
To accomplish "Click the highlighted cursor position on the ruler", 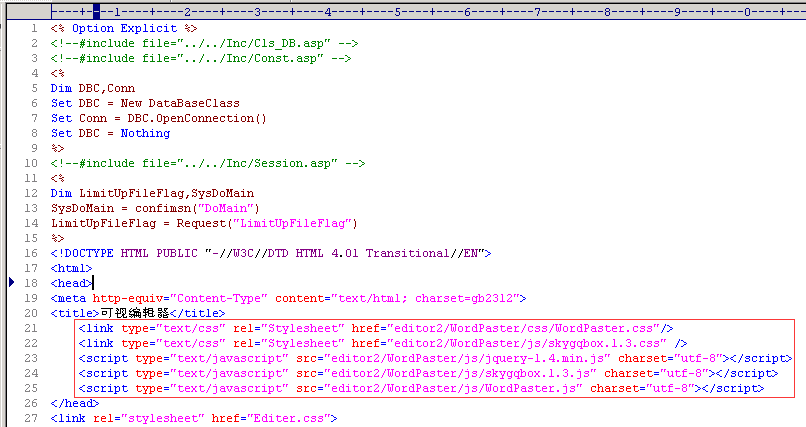I will click(x=97, y=11).
